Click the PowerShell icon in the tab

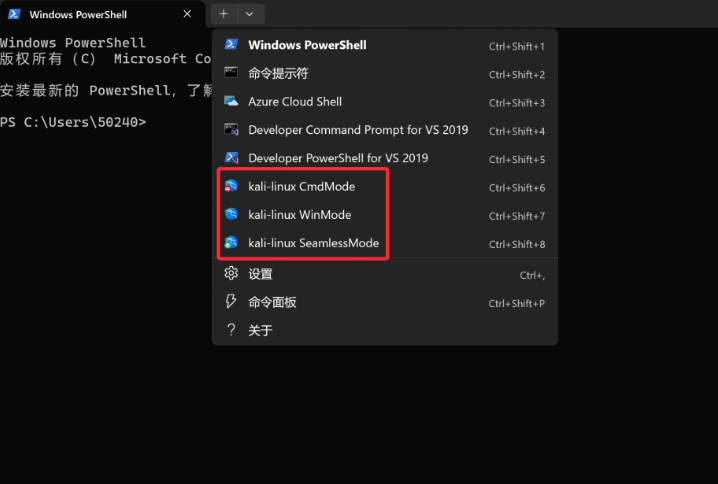[14, 14]
